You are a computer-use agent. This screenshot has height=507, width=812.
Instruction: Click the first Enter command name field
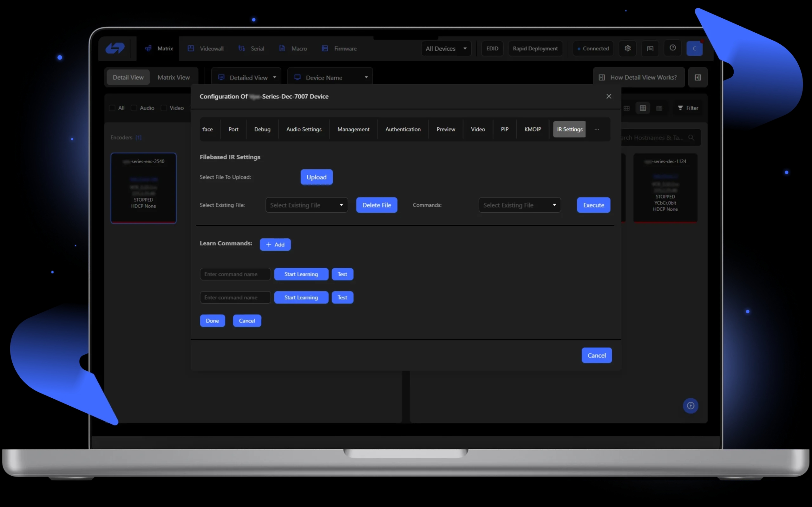coord(235,274)
